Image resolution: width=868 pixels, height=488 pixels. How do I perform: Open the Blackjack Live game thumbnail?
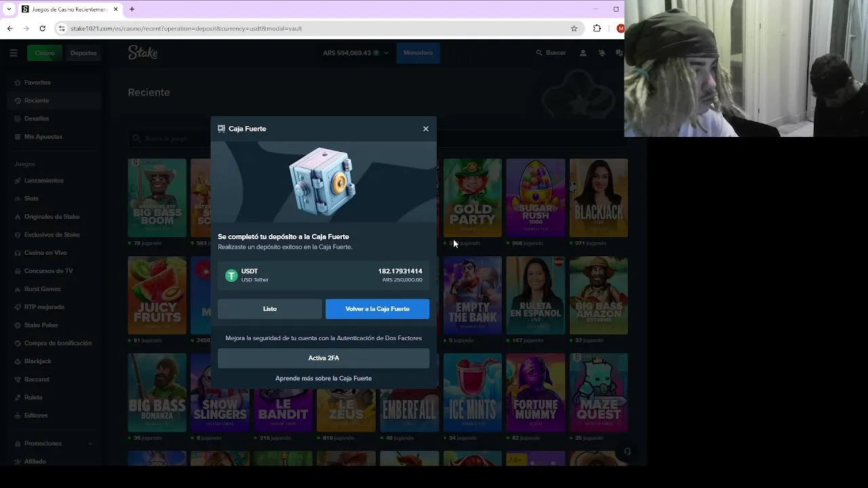pos(599,198)
